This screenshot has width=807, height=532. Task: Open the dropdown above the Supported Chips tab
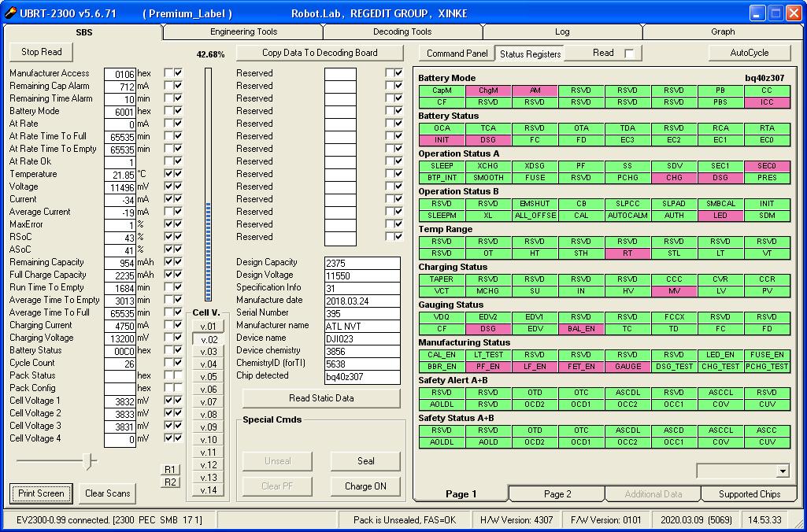[783, 471]
